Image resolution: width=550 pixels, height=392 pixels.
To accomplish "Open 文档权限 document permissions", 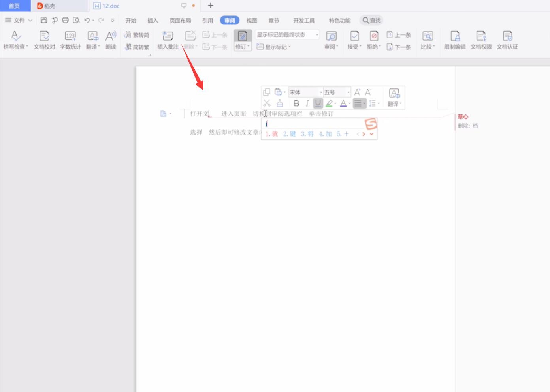I will pyautogui.click(x=481, y=40).
